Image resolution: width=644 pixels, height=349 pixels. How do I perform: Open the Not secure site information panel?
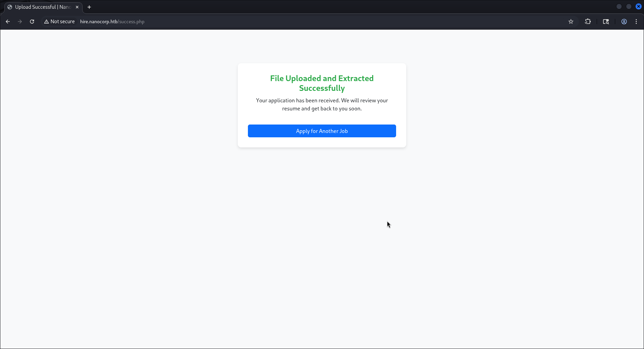59,22
